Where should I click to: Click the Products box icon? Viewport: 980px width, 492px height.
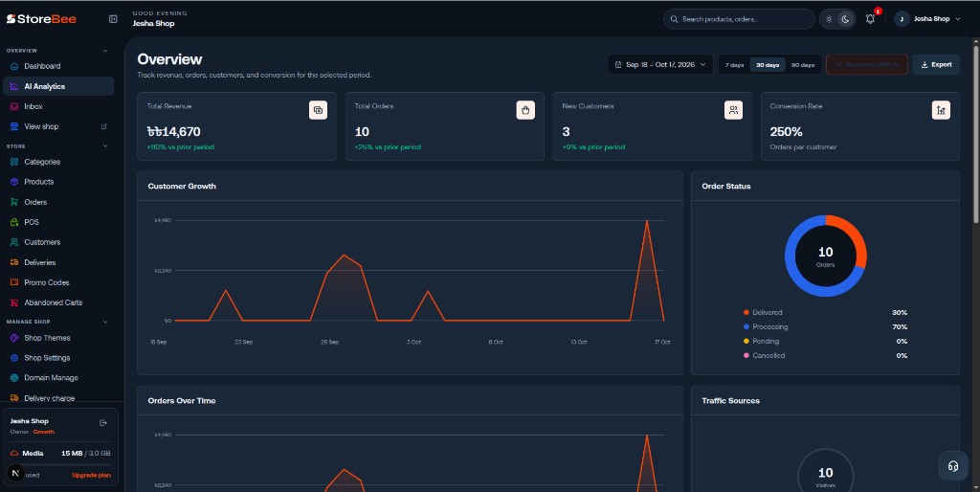pyautogui.click(x=14, y=182)
